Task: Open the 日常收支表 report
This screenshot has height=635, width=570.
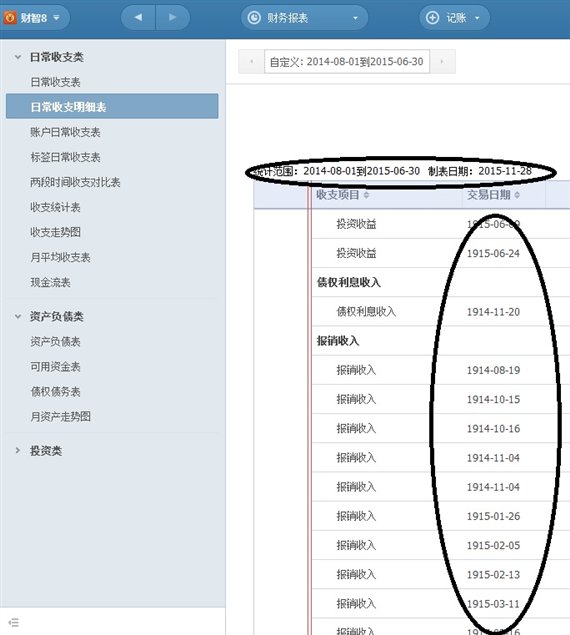Action: (x=56, y=82)
